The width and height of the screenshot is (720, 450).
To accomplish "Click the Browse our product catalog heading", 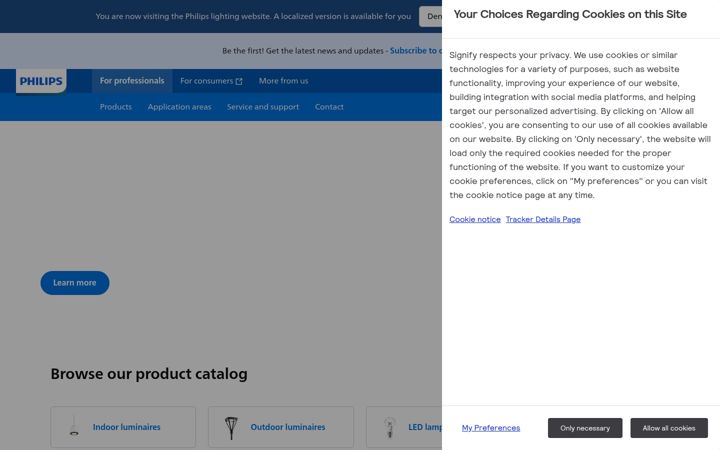I will pos(149,374).
